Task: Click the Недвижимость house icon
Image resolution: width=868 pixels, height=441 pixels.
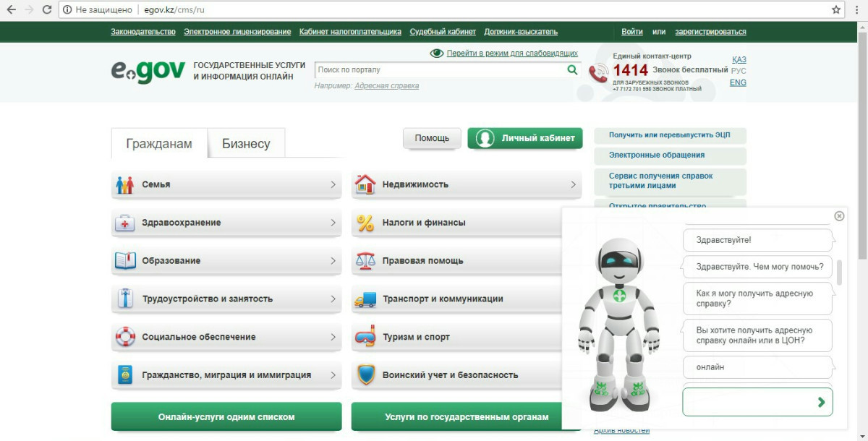Action: pyautogui.click(x=365, y=185)
